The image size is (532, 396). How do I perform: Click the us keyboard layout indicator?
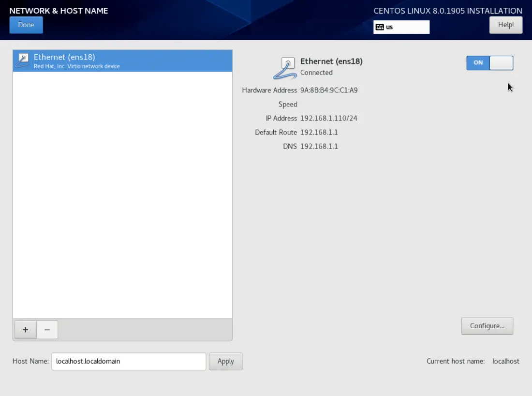pos(401,27)
